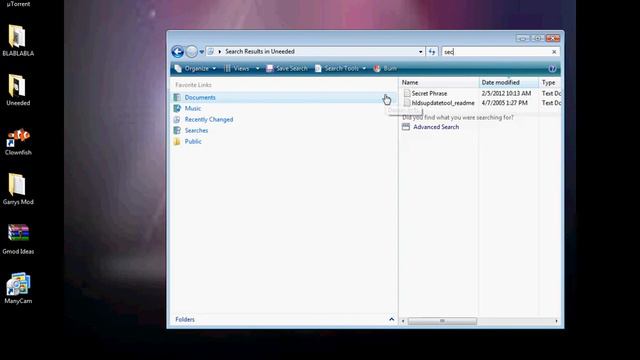Click the horizontal scrollbar thumb
This screenshot has height=360, width=640.
click(442, 321)
